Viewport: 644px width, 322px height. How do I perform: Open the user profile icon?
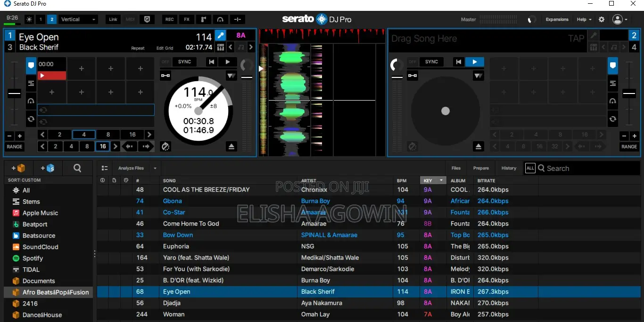pyautogui.click(x=617, y=19)
